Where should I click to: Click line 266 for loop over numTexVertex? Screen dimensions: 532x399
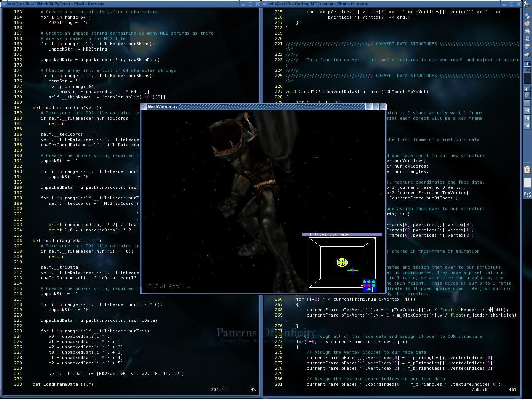(x=355, y=299)
